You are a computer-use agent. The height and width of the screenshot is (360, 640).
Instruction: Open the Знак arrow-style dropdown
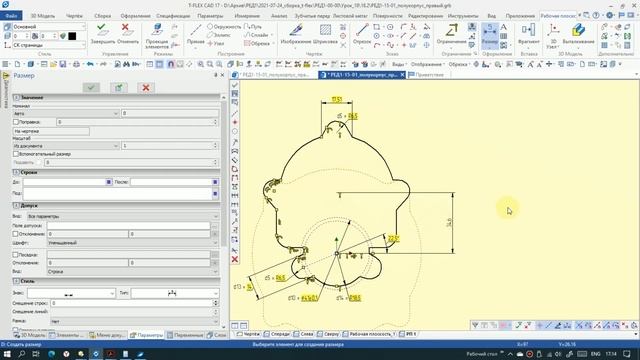(71, 293)
